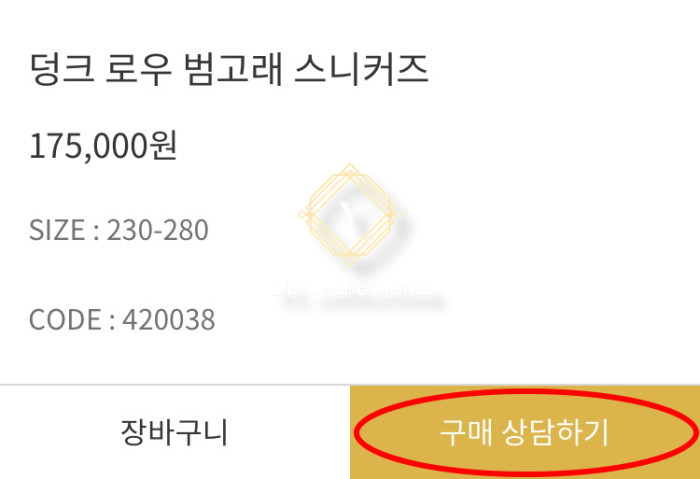700x479 pixels.
Task: Select the letter Y inside diamond logo
Action: tap(350, 213)
